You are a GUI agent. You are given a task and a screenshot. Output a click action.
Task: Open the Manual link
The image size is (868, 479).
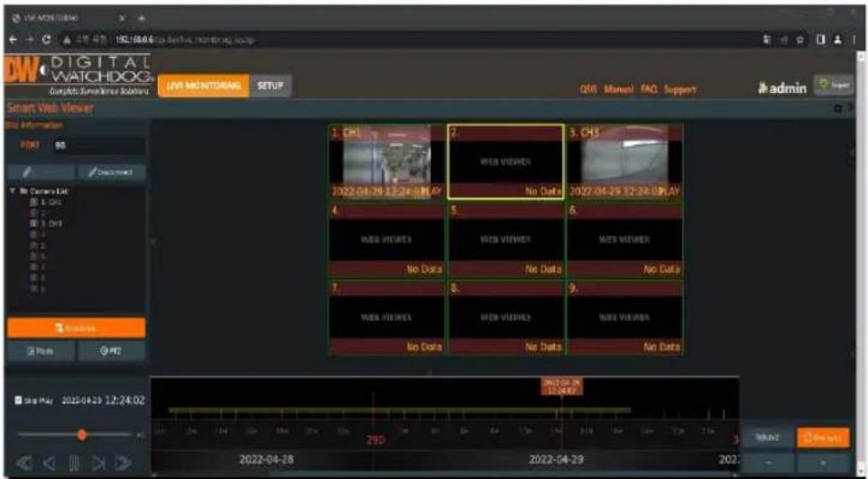[620, 89]
